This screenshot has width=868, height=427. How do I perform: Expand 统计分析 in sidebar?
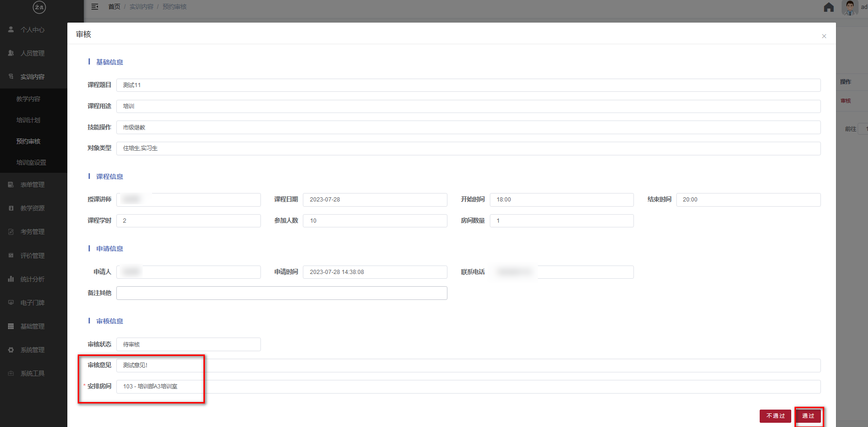[x=33, y=279]
